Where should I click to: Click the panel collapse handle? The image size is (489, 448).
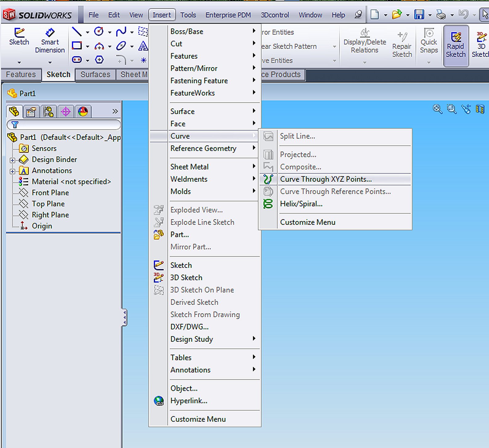pos(124,317)
